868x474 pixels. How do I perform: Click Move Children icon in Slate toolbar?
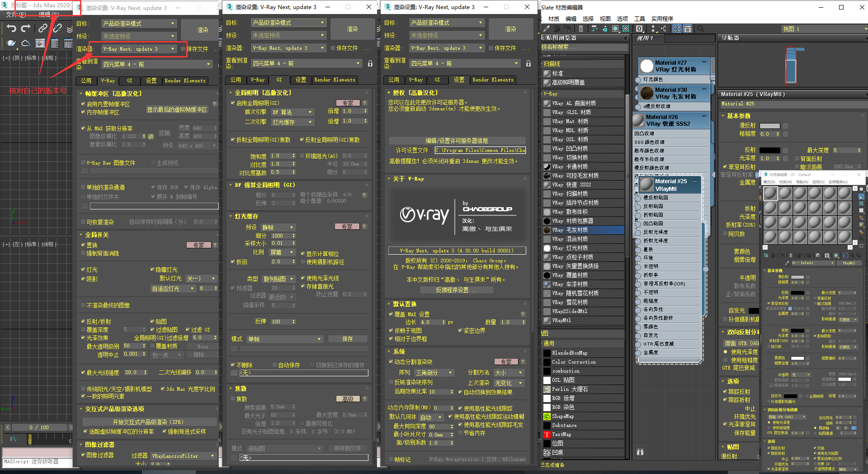coord(594,28)
